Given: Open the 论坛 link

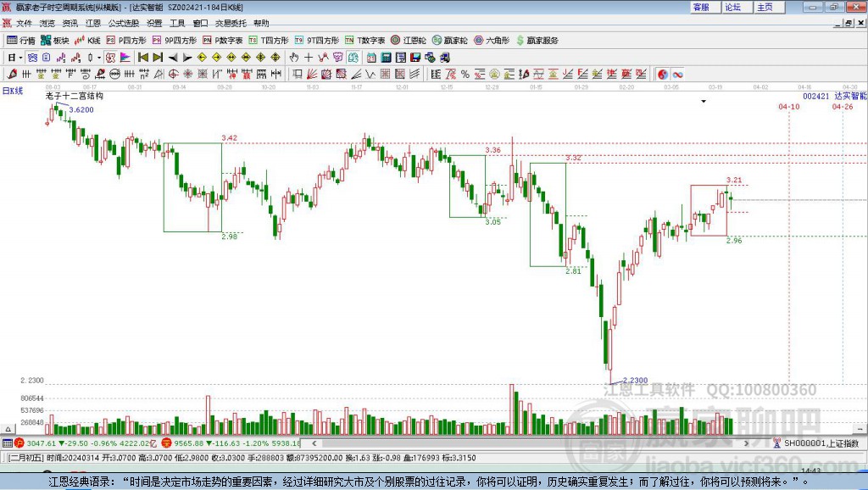Looking at the screenshot, I should coord(732,7).
